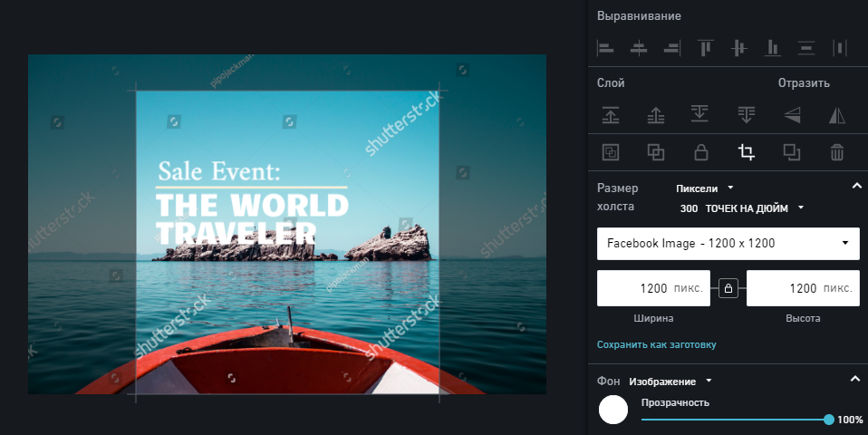Align objects to top edge
The image size is (868, 435).
pos(705,48)
